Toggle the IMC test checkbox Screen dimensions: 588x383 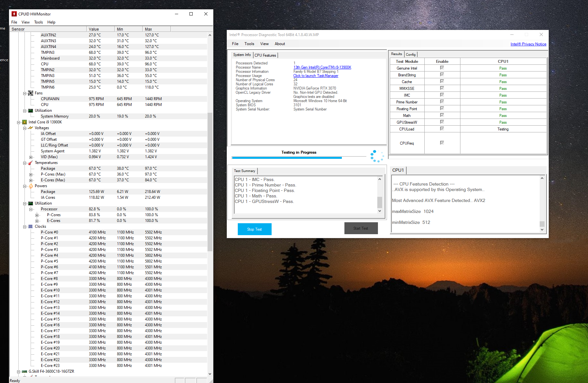click(x=442, y=95)
